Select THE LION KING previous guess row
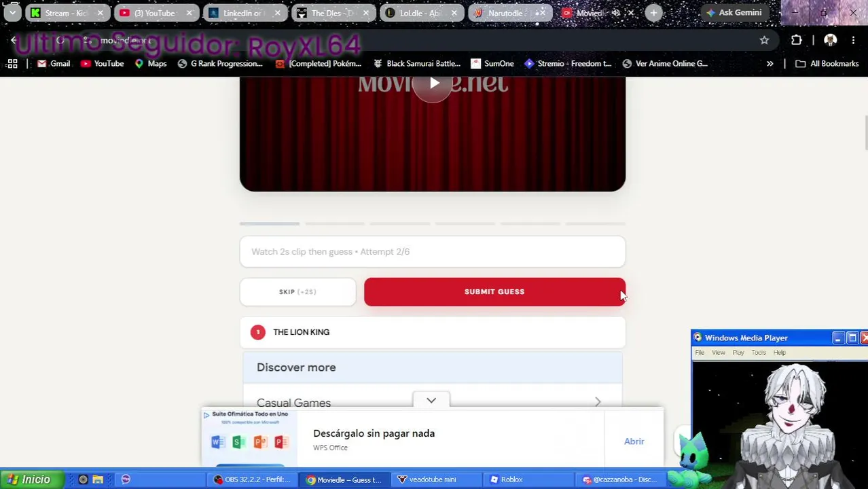The height and width of the screenshot is (489, 868). point(433,332)
